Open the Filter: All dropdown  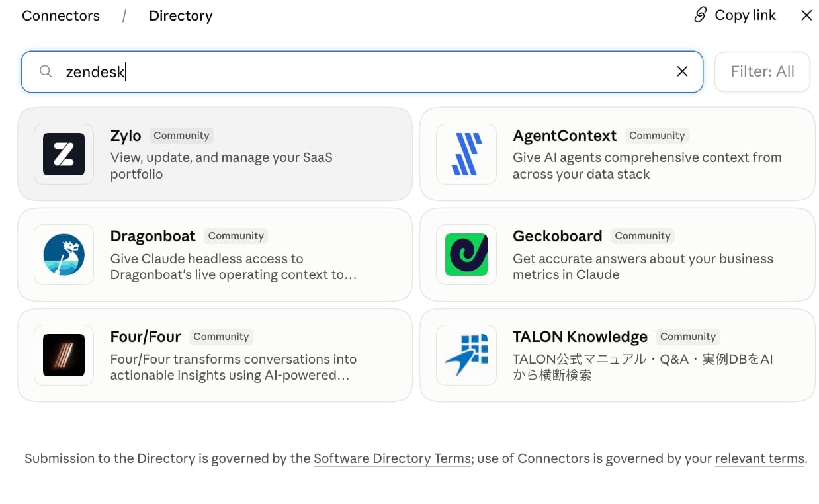click(762, 71)
